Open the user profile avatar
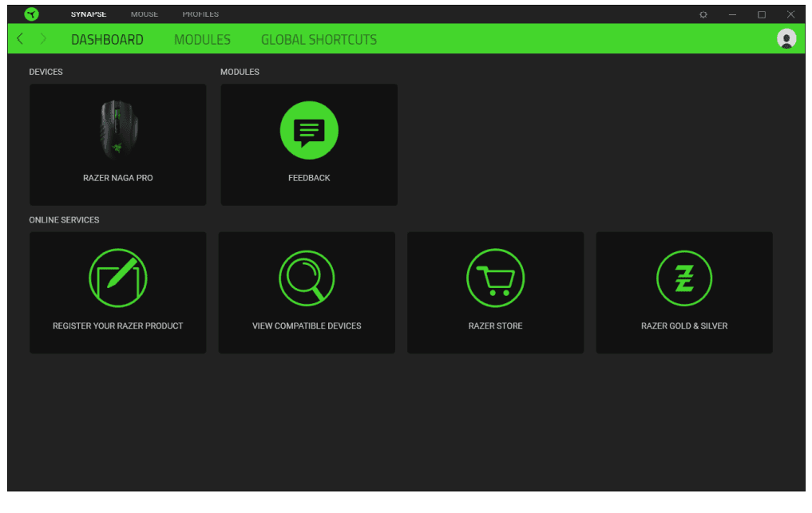The width and height of the screenshot is (812, 513). [x=786, y=39]
